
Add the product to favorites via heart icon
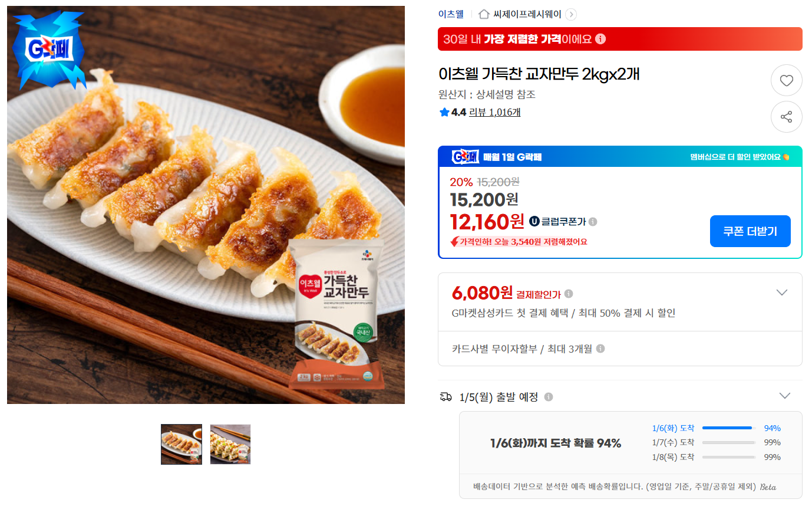tap(787, 80)
